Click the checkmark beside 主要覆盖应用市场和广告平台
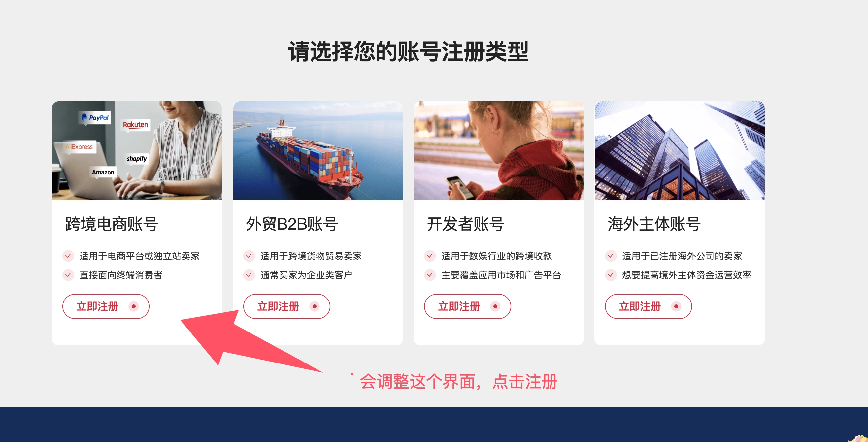Viewport: 868px width, 442px height. [x=430, y=275]
